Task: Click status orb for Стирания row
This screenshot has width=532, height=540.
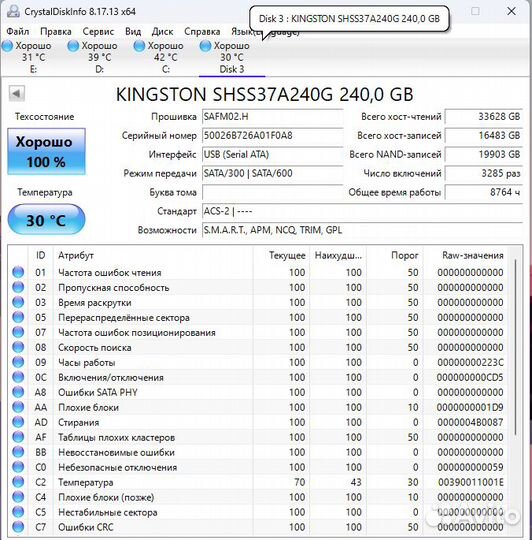Action: point(18,422)
